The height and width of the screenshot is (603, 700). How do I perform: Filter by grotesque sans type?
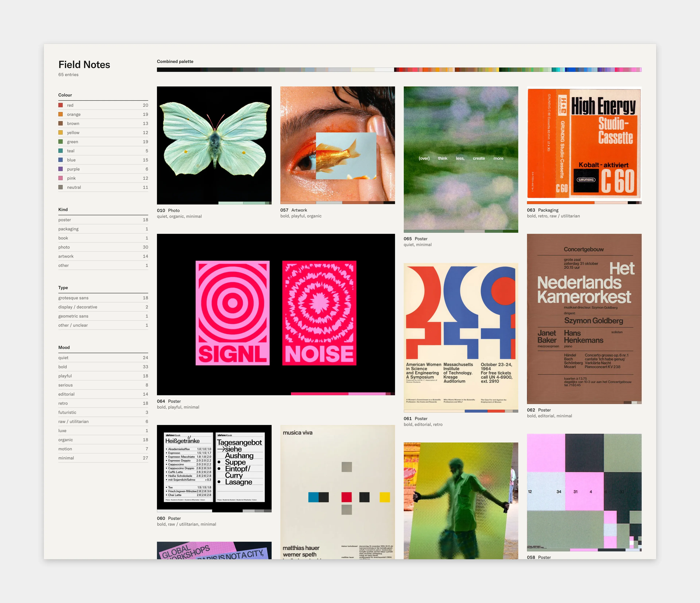coord(103,298)
